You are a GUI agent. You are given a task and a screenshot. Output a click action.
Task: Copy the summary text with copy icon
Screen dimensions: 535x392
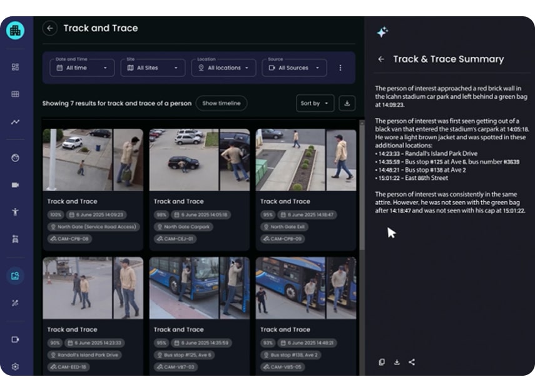tap(382, 362)
